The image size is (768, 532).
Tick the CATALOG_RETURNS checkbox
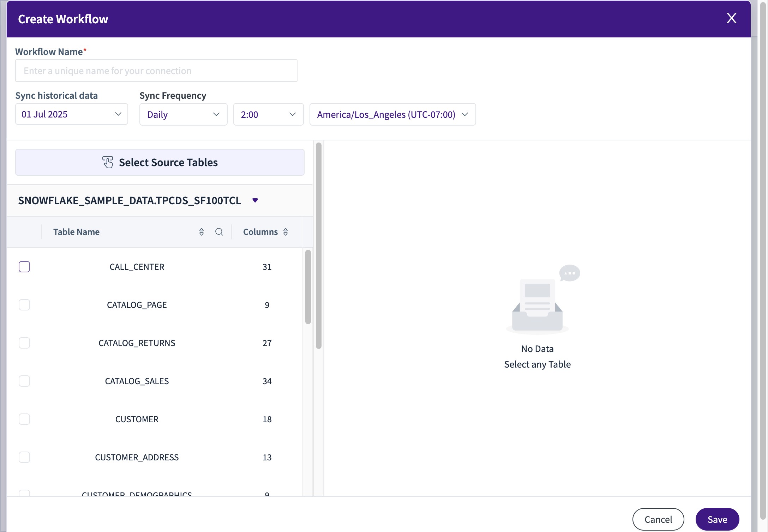pos(24,343)
